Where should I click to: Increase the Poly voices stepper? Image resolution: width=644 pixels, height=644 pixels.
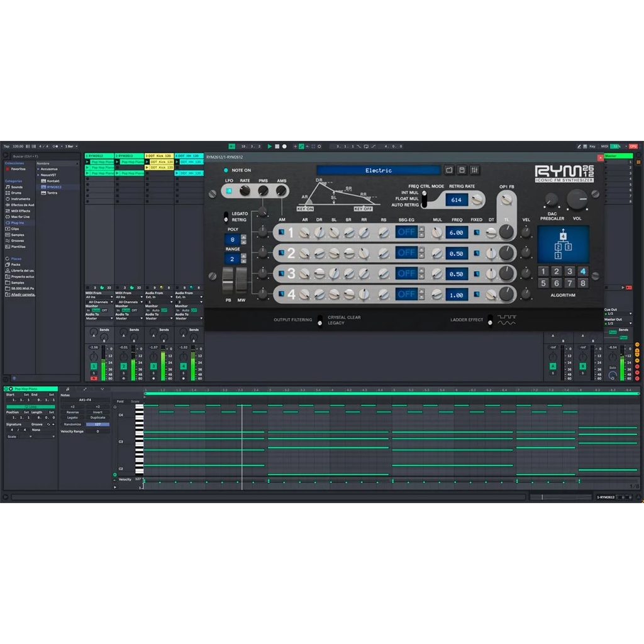[243, 237]
